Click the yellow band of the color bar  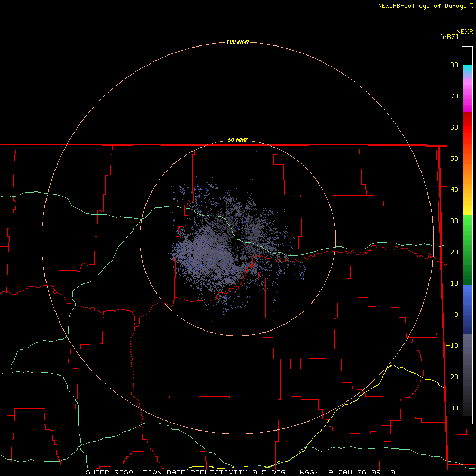pos(467,209)
